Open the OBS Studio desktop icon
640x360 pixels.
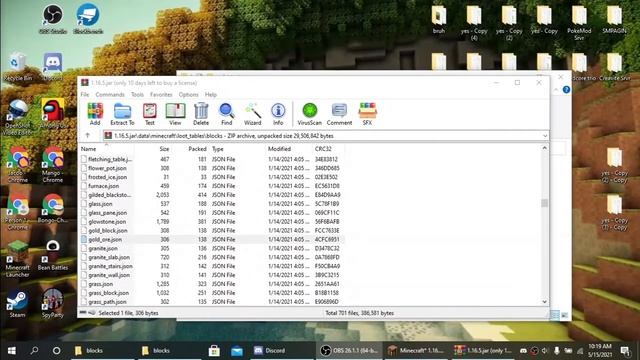[53, 19]
